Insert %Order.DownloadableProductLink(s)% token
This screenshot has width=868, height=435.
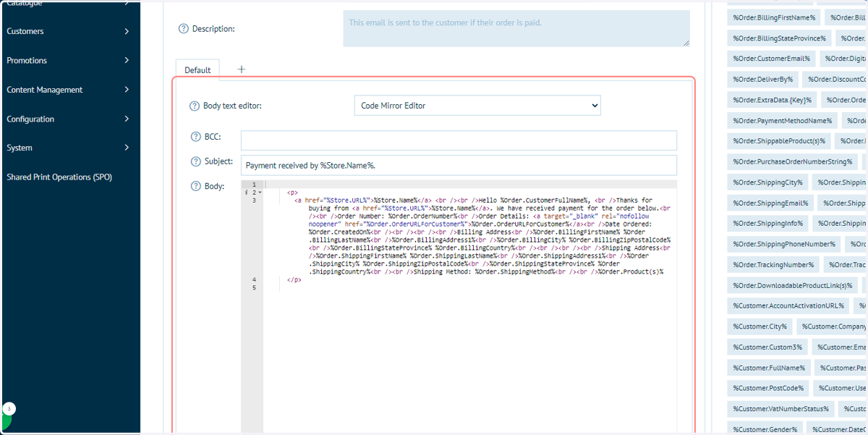coord(792,286)
